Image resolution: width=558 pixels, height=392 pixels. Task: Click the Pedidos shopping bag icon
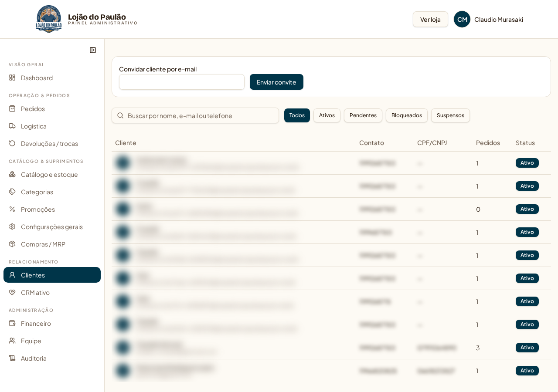coord(12,108)
